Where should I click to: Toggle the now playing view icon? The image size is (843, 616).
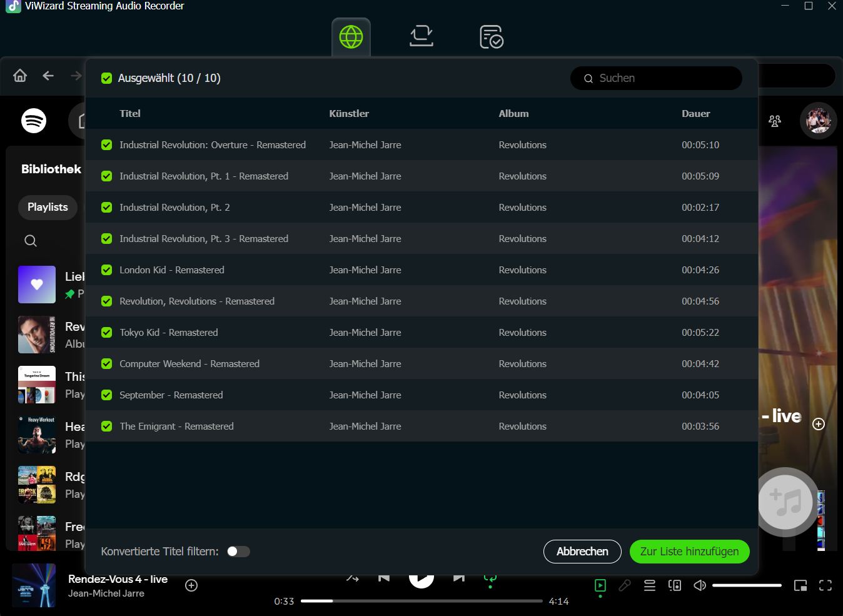pos(600,585)
